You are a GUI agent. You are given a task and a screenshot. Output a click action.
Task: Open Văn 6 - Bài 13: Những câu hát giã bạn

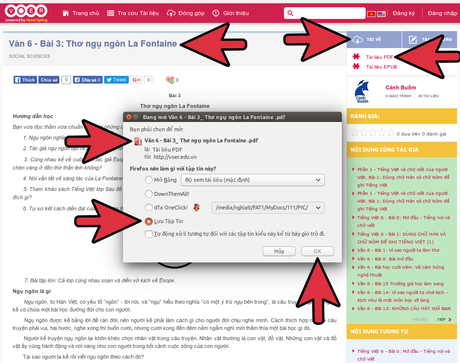[404, 308]
